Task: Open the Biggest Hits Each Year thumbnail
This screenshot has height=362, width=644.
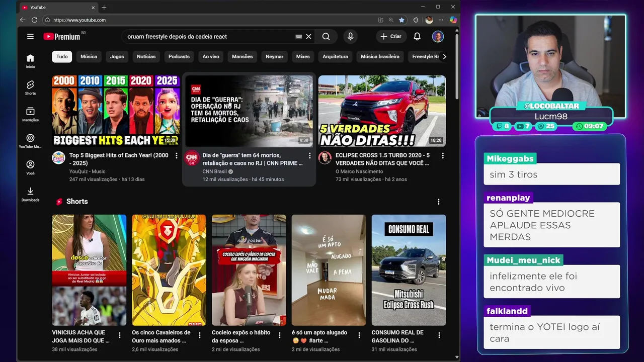Action: pos(116,111)
